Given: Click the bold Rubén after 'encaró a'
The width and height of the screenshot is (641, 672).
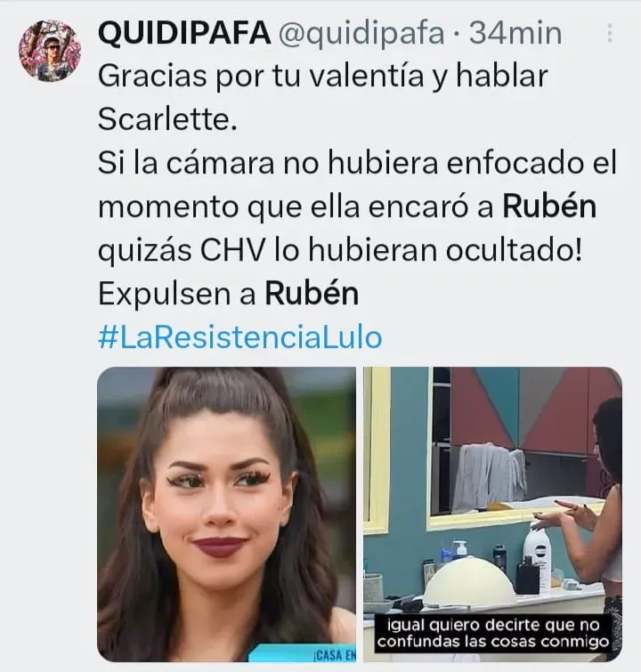Looking at the screenshot, I should coord(549,206).
